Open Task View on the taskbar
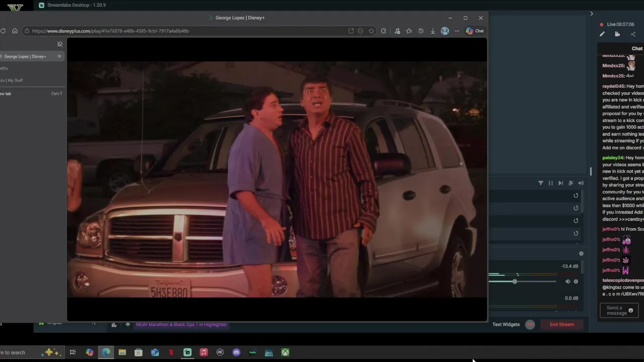The image size is (644, 362). 72,352
